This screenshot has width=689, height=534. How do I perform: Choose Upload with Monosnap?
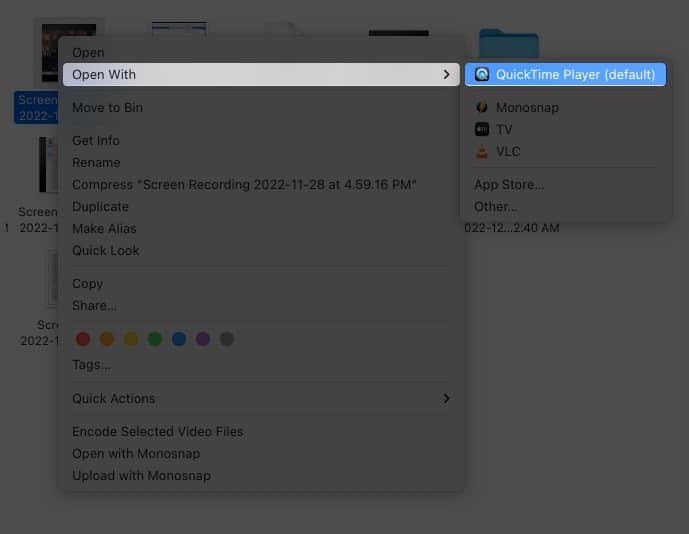pos(261,476)
